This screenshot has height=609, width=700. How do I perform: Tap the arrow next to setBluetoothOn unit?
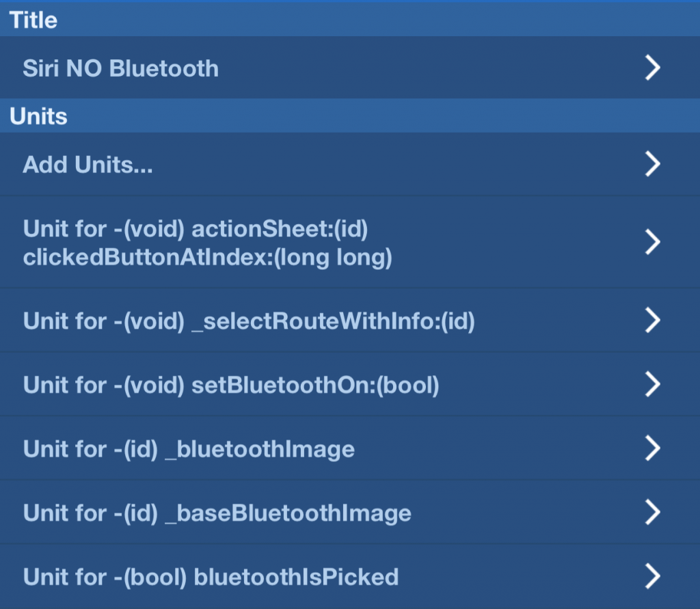click(x=652, y=384)
